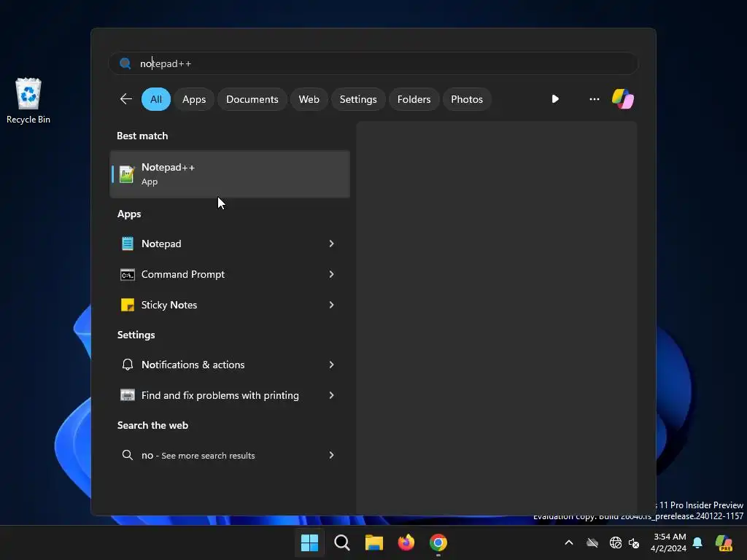The width and height of the screenshot is (747, 560).
Task: Switch to the Apps filter tab
Action: coord(194,99)
